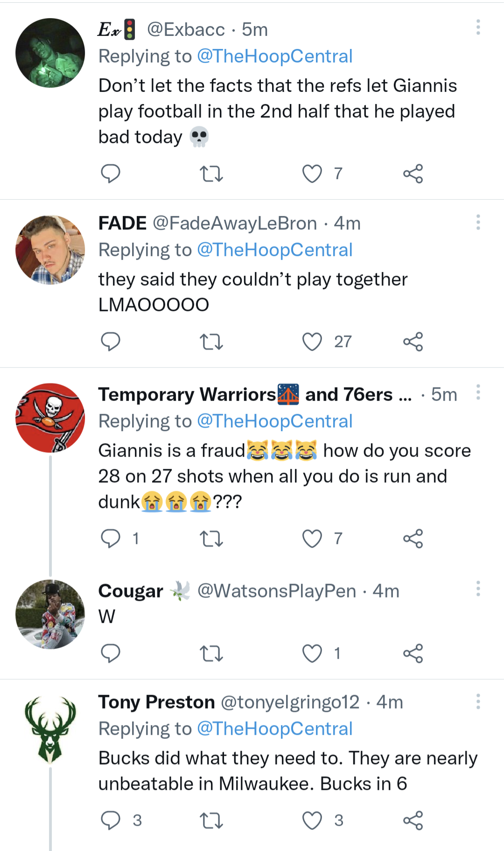Screen dimensions: 504x851
Task: Retweet FADE's tweet about playing together
Action: [211, 342]
